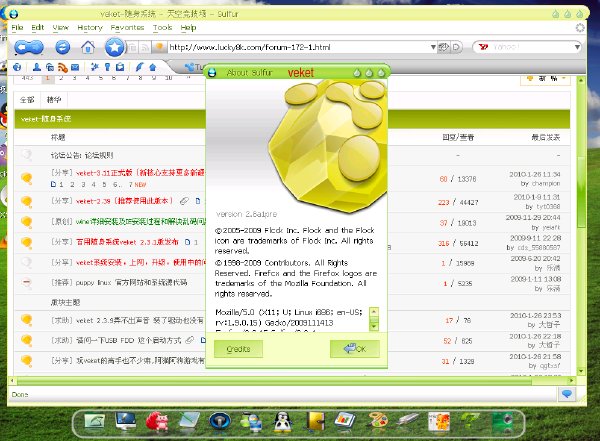
Task: Open the USB drive icon in dock
Action: click(x=408, y=421)
